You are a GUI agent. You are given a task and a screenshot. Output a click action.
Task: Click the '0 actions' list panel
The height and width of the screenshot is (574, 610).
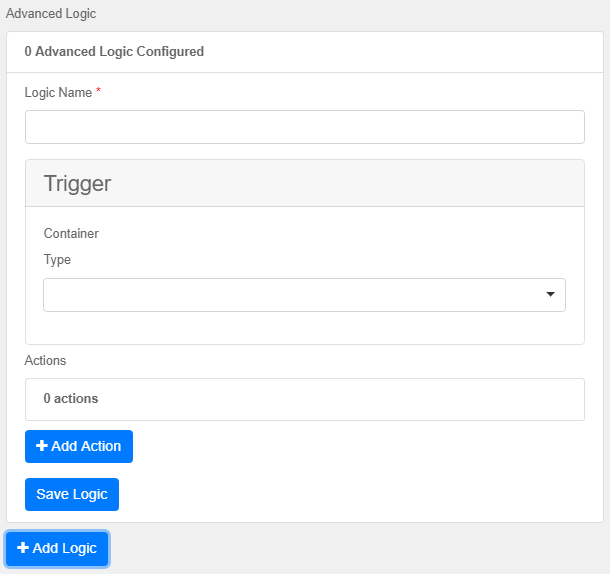click(304, 398)
